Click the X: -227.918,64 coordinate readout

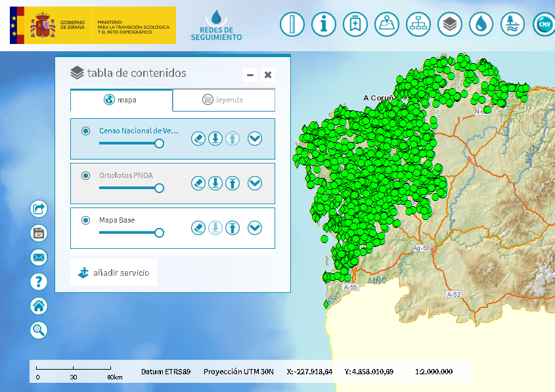coord(309,372)
